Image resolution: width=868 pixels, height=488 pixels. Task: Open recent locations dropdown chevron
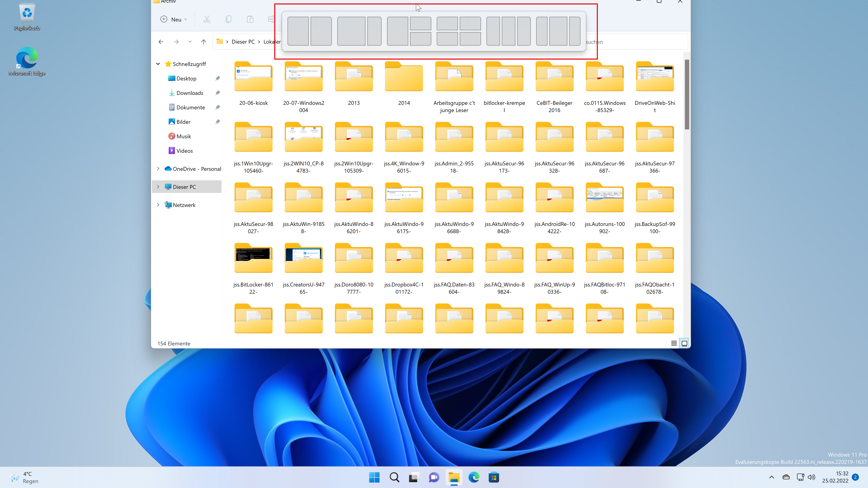190,42
